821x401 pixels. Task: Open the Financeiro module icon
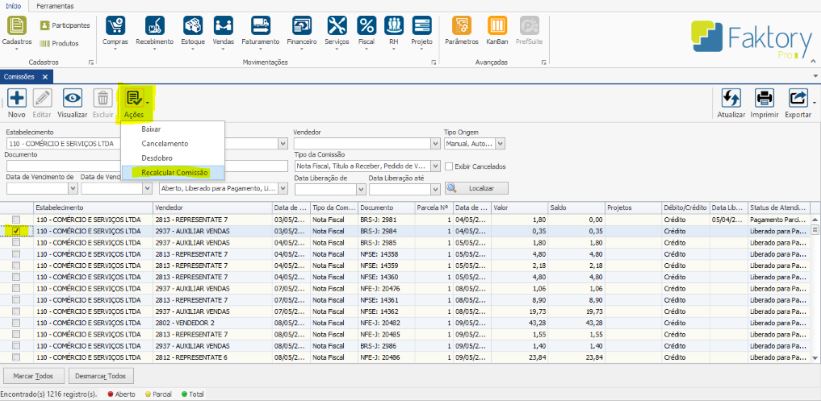(x=303, y=27)
